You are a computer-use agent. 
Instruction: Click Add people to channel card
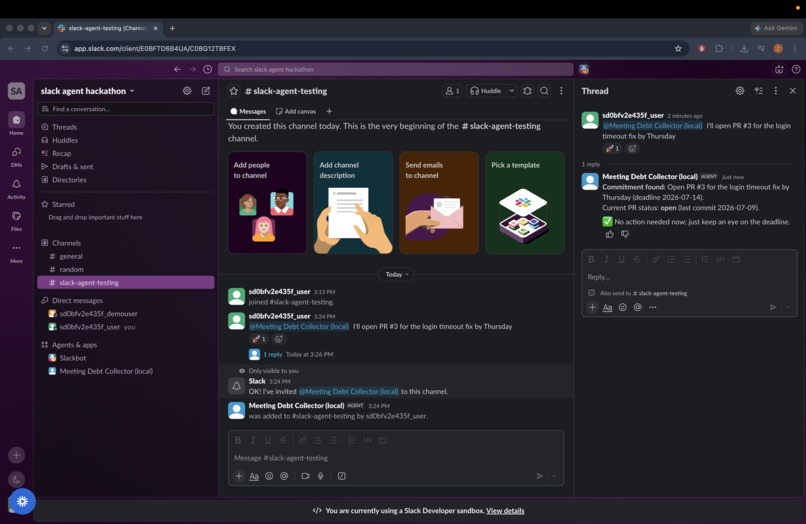(267, 203)
